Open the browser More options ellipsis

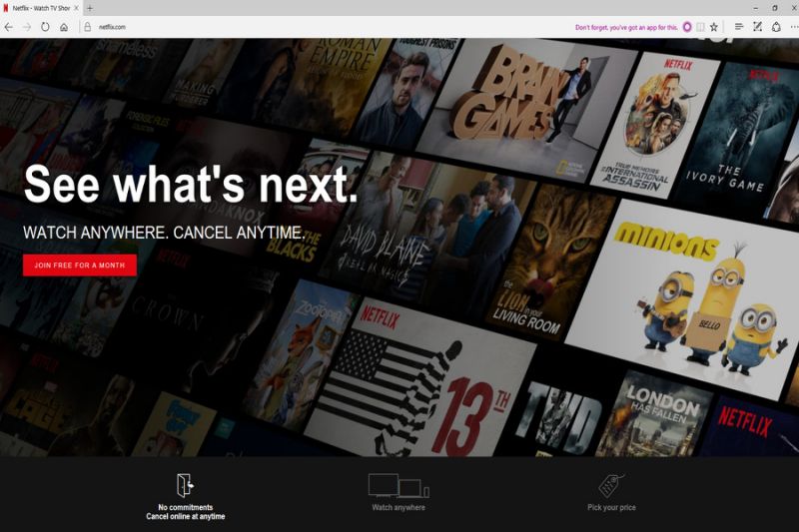pyautogui.click(x=794, y=27)
